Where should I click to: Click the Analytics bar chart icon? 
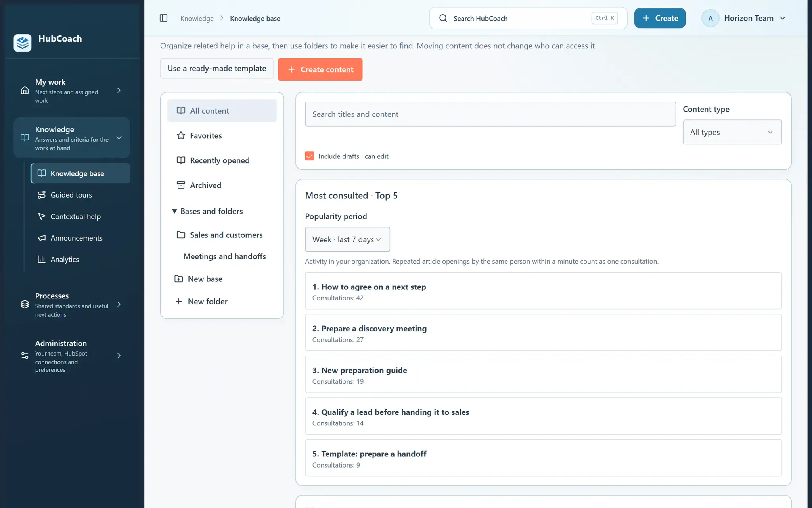pos(42,259)
